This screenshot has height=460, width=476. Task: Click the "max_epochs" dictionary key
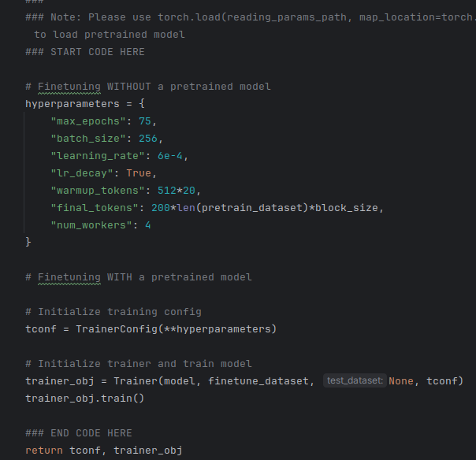pos(88,121)
